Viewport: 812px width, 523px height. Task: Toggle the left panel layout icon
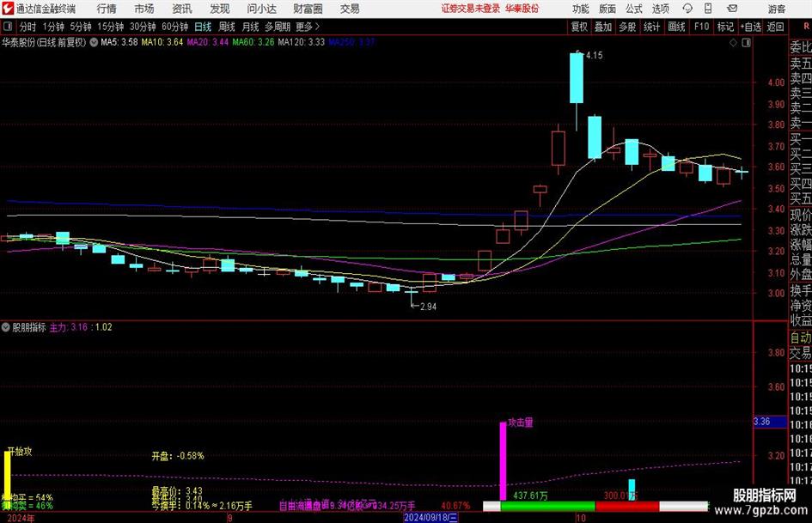click(x=7, y=27)
